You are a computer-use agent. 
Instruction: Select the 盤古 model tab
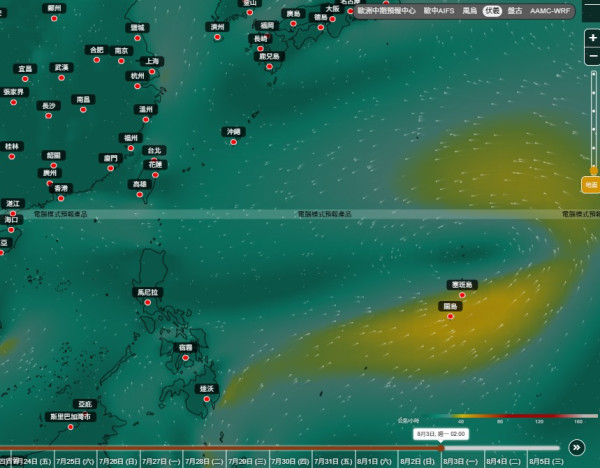click(515, 11)
